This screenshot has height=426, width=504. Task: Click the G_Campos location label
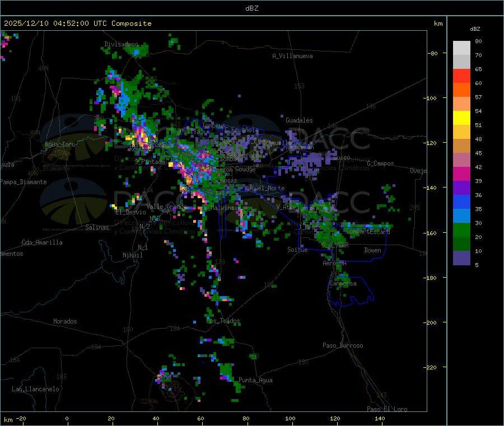[x=380, y=163]
